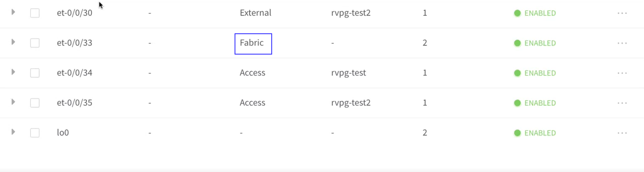Select the et-0/0/35 row checkbox
The image size is (644, 172).
coord(35,103)
